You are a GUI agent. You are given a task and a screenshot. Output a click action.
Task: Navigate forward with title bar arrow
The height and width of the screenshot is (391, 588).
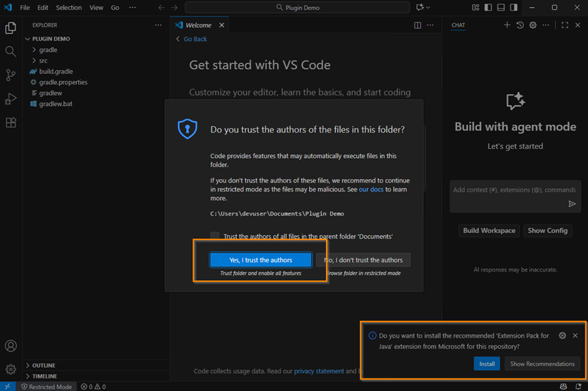(174, 8)
